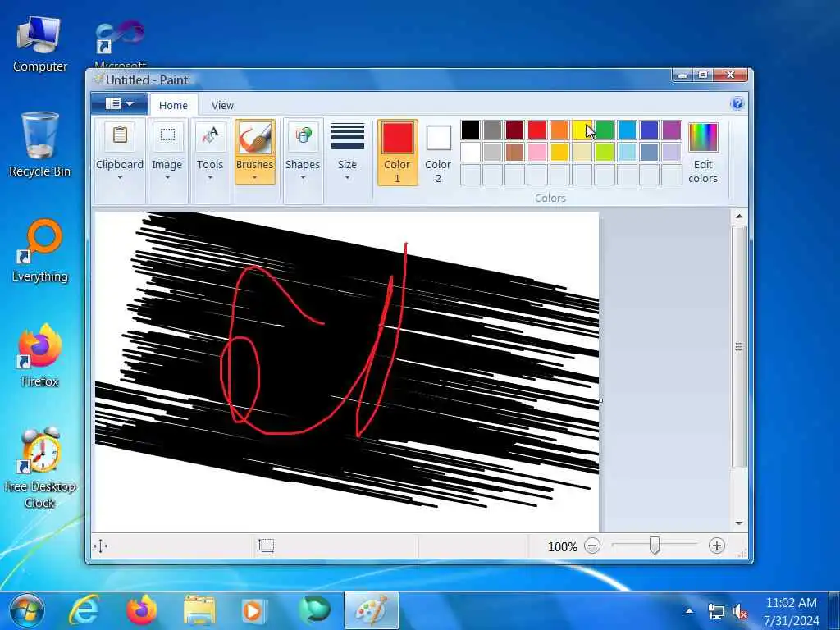Click the network tray icon
Viewport: 840px width, 630px height.
pyautogui.click(x=715, y=612)
